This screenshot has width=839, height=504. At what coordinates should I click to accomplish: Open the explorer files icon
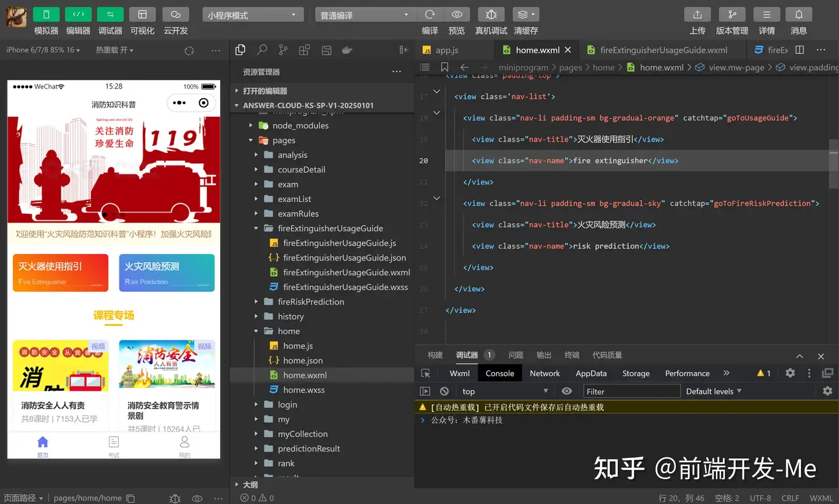click(x=240, y=50)
